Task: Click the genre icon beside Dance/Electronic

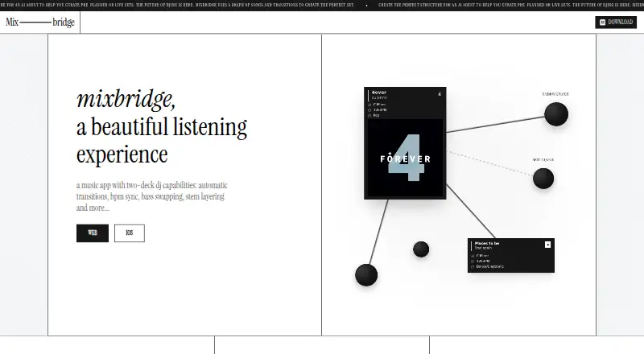Action: 473,266
